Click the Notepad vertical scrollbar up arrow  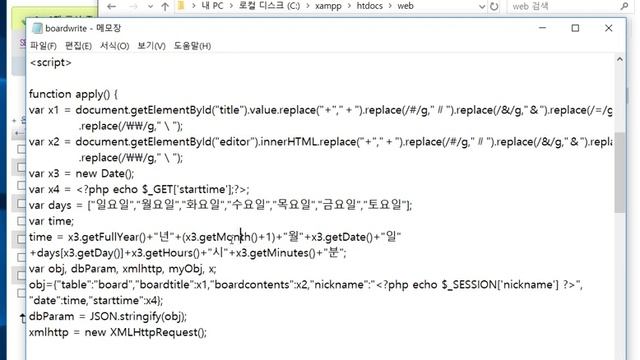620,60
